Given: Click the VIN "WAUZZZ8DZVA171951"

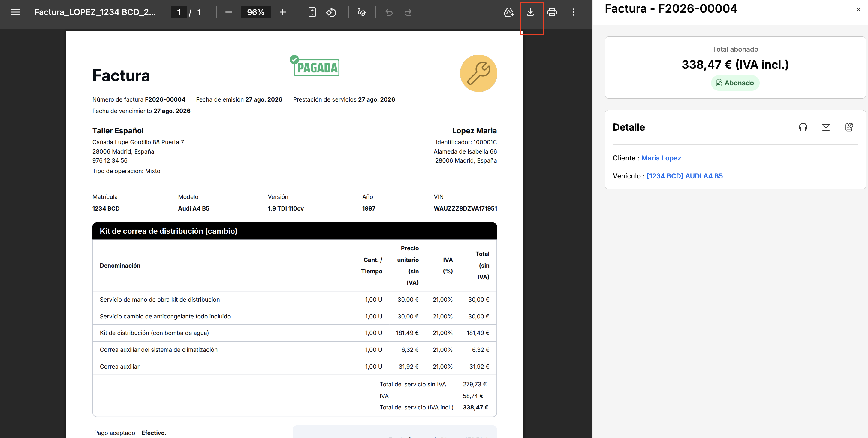Looking at the screenshot, I should coord(465,208).
